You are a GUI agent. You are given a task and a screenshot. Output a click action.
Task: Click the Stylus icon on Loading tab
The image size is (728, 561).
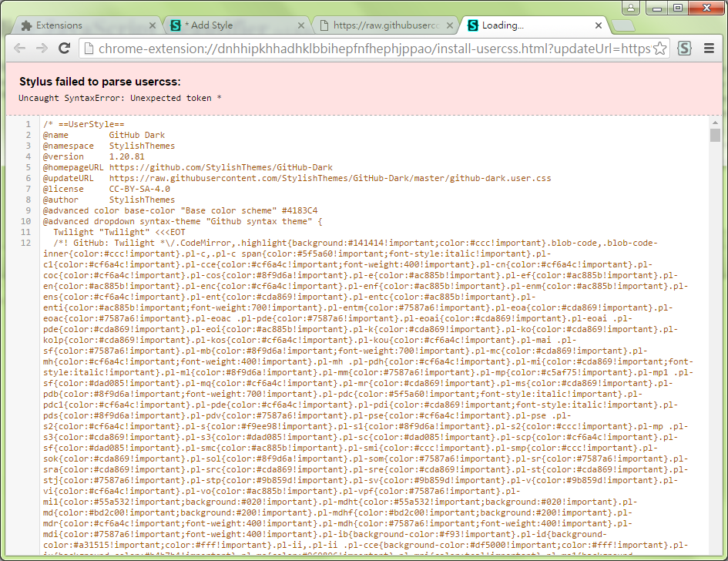pos(473,25)
